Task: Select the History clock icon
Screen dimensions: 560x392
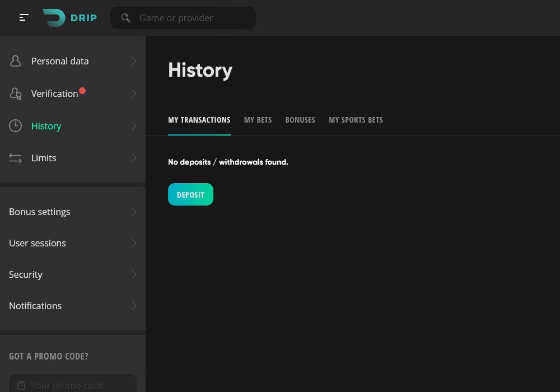Action: (x=15, y=126)
